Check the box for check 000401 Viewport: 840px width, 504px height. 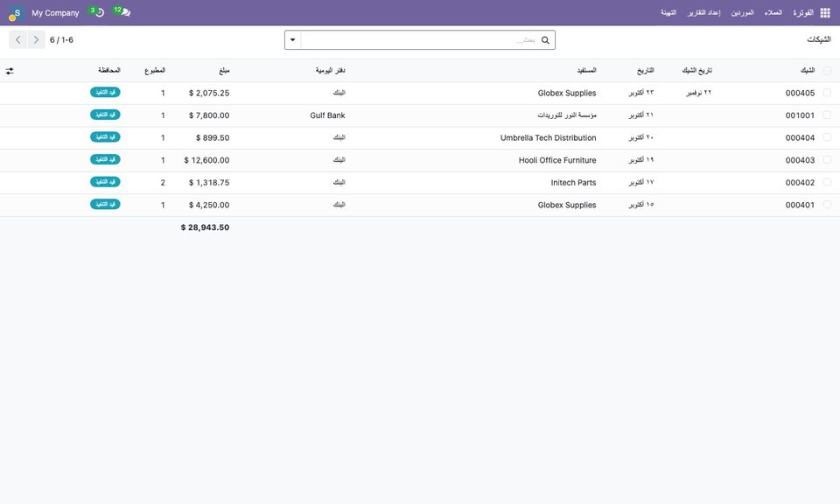(x=827, y=205)
